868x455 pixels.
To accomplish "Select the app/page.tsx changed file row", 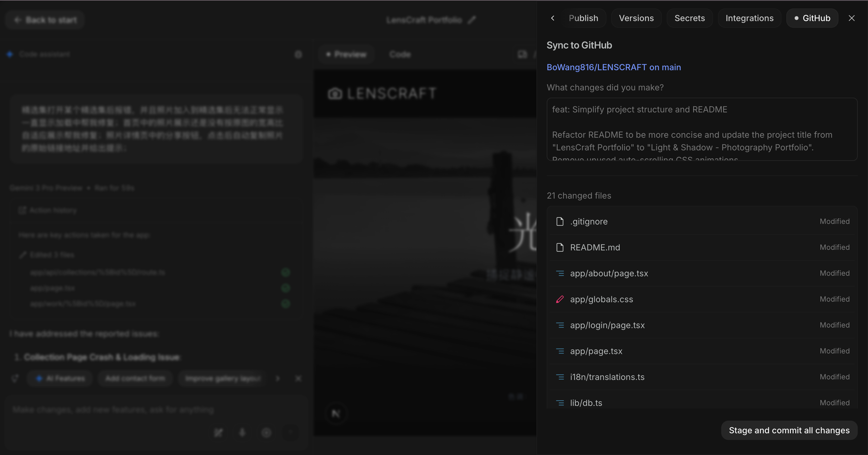I will (x=702, y=351).
